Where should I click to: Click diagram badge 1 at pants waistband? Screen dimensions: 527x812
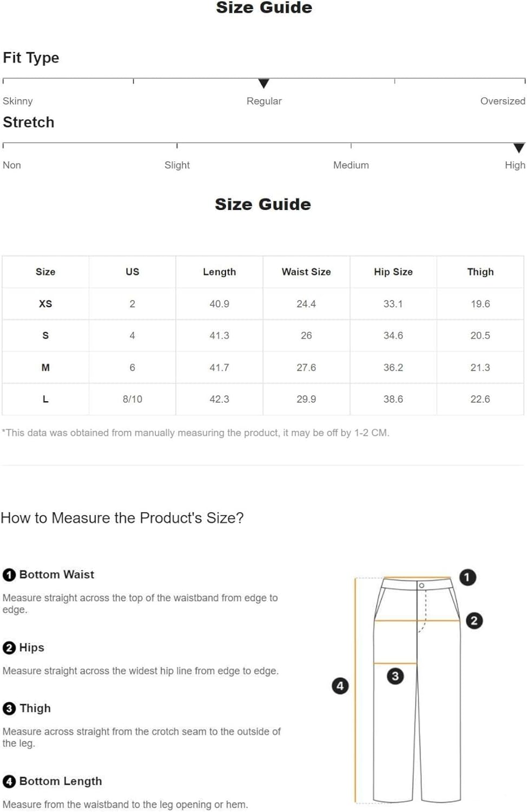[467, 577]
